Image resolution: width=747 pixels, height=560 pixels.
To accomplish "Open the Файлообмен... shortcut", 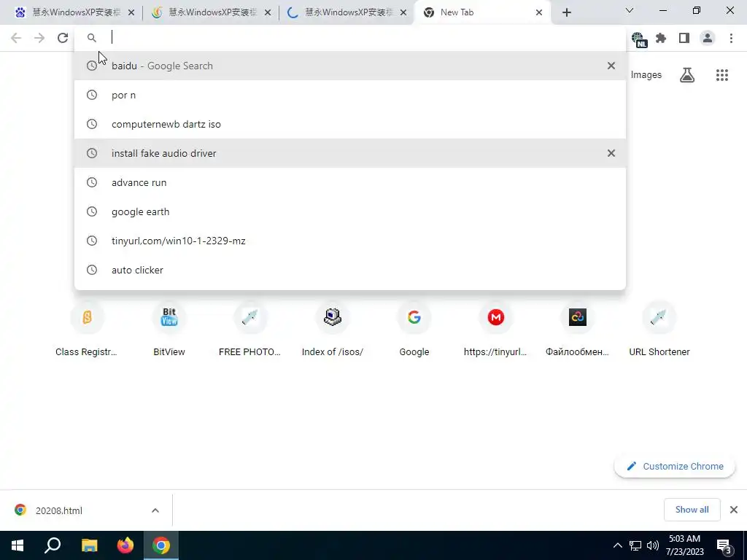I will pyautogui.click(x=578, y=329).
